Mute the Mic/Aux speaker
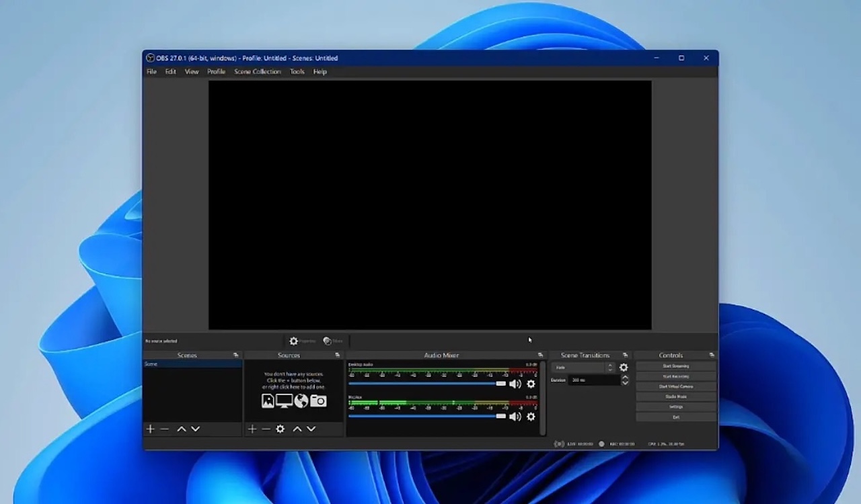 tap(515, 417)
